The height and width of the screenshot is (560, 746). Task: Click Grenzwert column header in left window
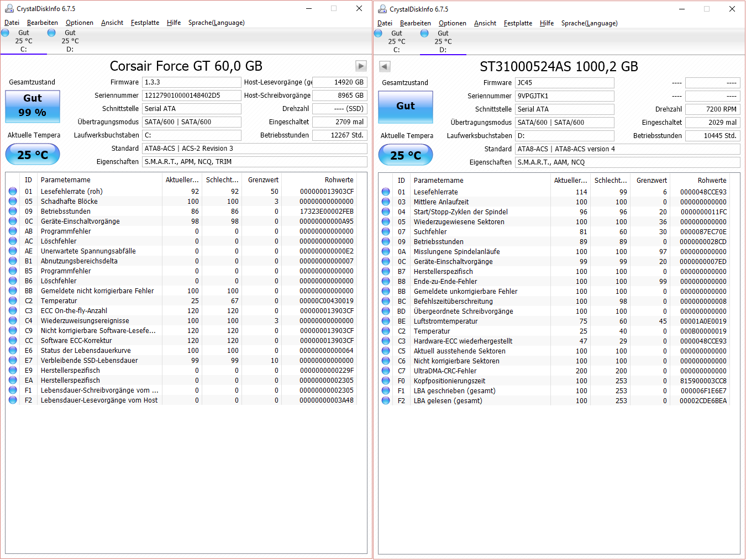coord(262,180)
